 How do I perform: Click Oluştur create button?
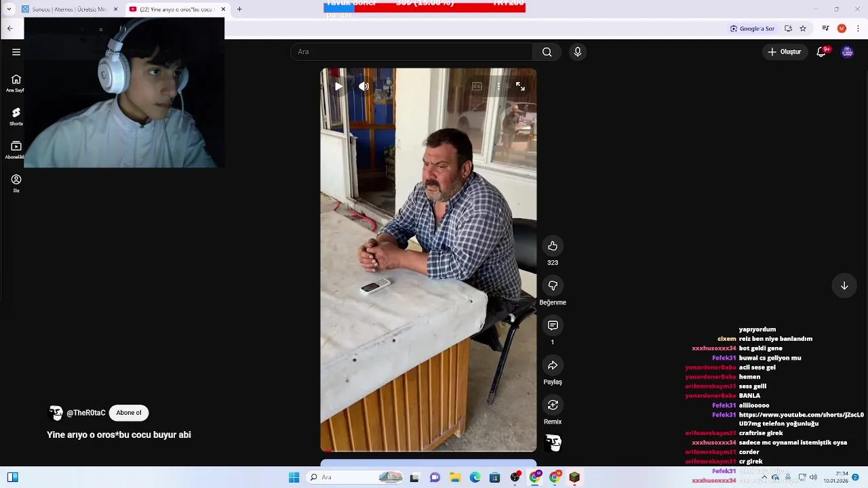[785, 52]
